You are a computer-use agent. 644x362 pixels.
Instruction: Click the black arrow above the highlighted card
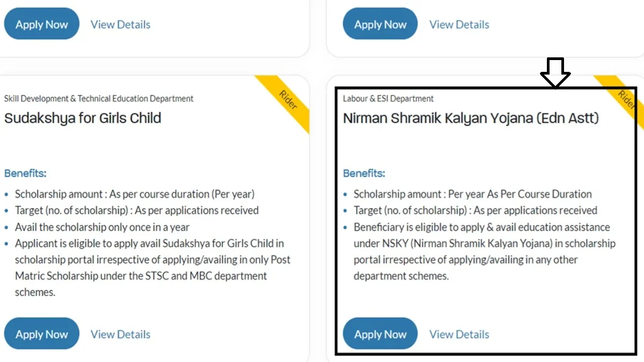(555, 72)
